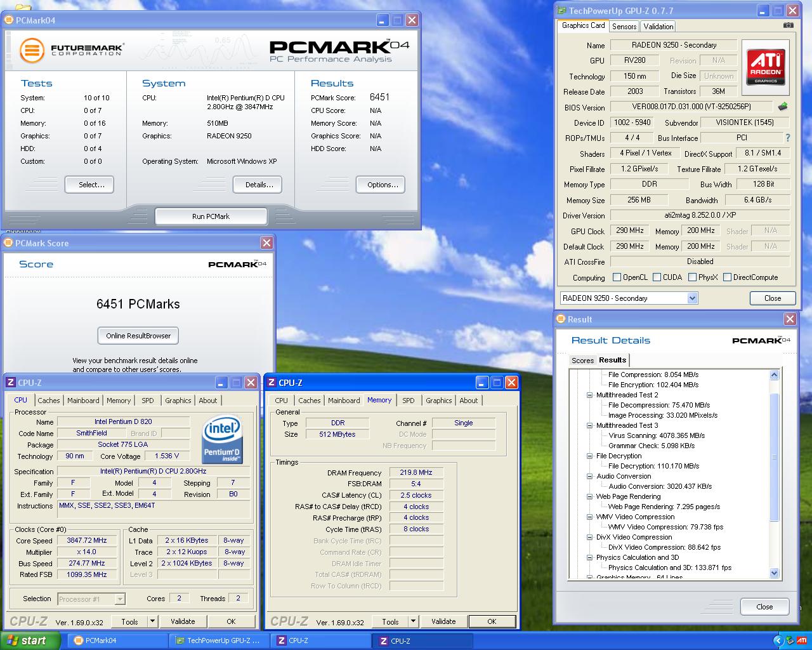Viewport: 812px width, 650px height.
Task: Enable the PhysX checkbox
Action: 692,277
